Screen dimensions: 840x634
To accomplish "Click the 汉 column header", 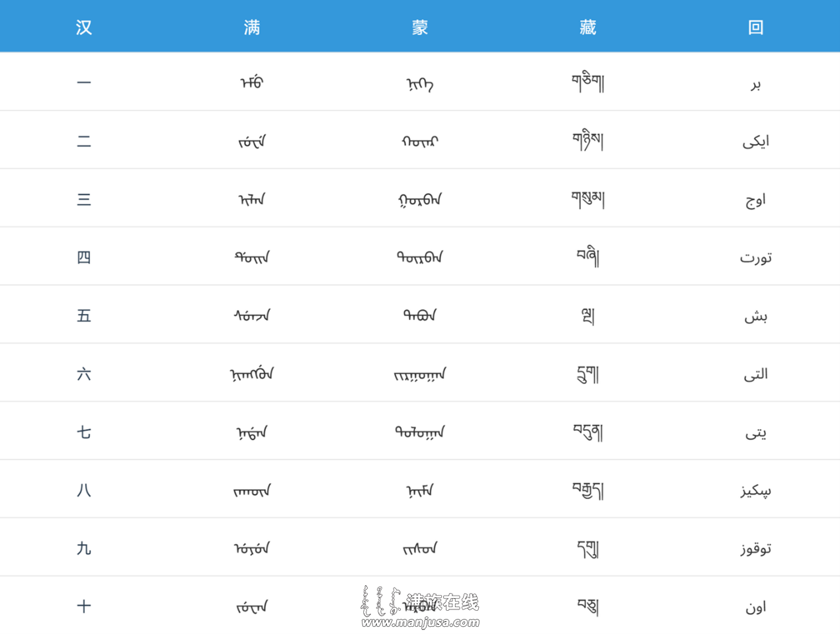I will [84, 27].
